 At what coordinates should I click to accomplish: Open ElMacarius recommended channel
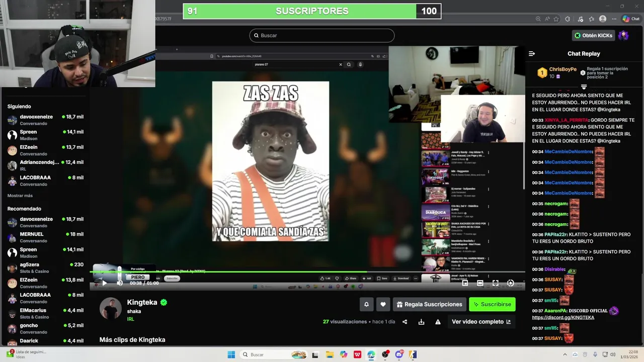[45, 313]
